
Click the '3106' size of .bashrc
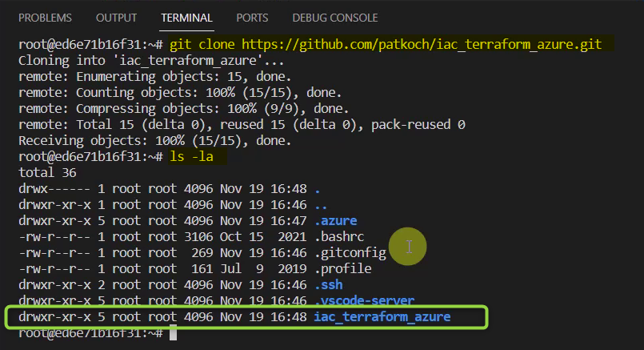tap(198, 237)
